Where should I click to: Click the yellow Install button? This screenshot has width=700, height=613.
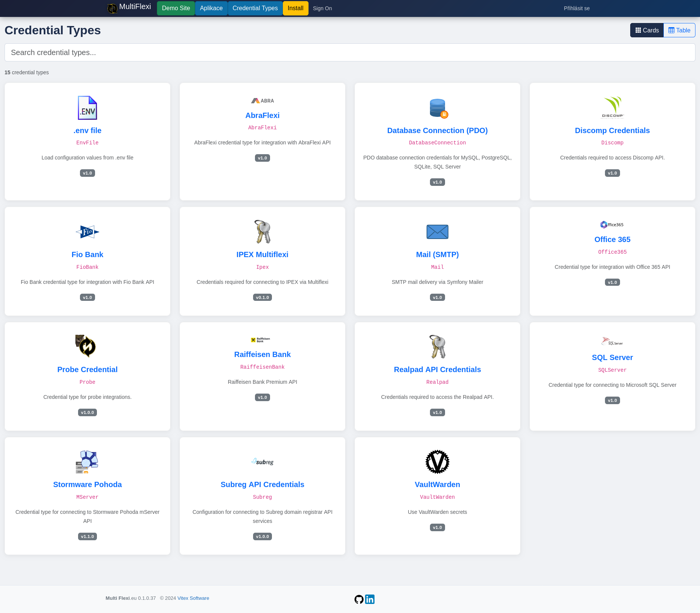(295, 8)
